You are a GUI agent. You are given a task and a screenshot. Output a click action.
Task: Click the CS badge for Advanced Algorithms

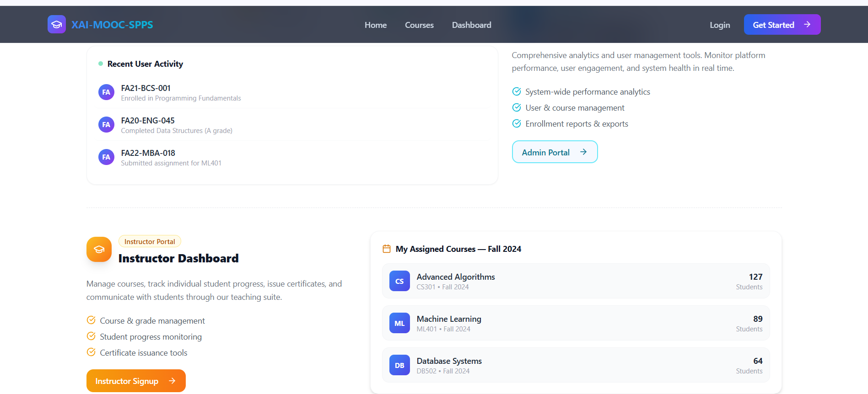tap(399, 281)
